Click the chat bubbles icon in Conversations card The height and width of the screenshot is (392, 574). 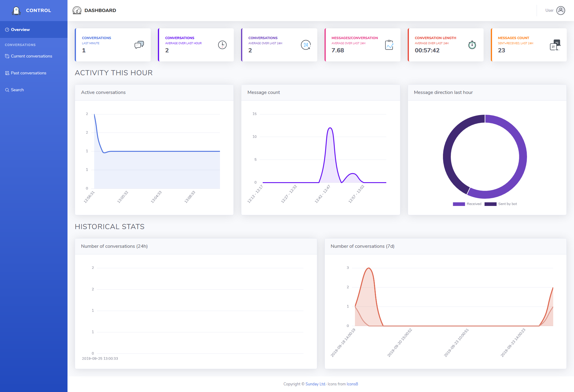tap(139, 45)
